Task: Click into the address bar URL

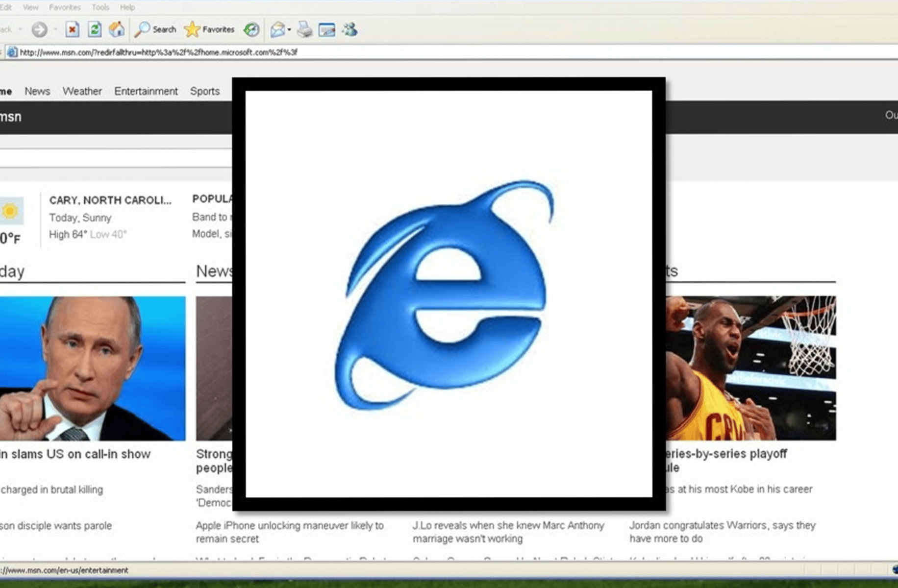Action: pos(158,52)
